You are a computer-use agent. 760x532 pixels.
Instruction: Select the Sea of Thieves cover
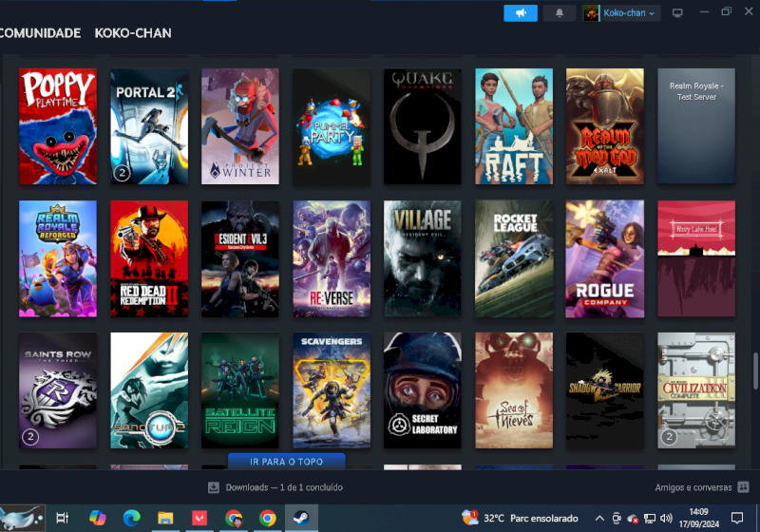click(514, 390)
